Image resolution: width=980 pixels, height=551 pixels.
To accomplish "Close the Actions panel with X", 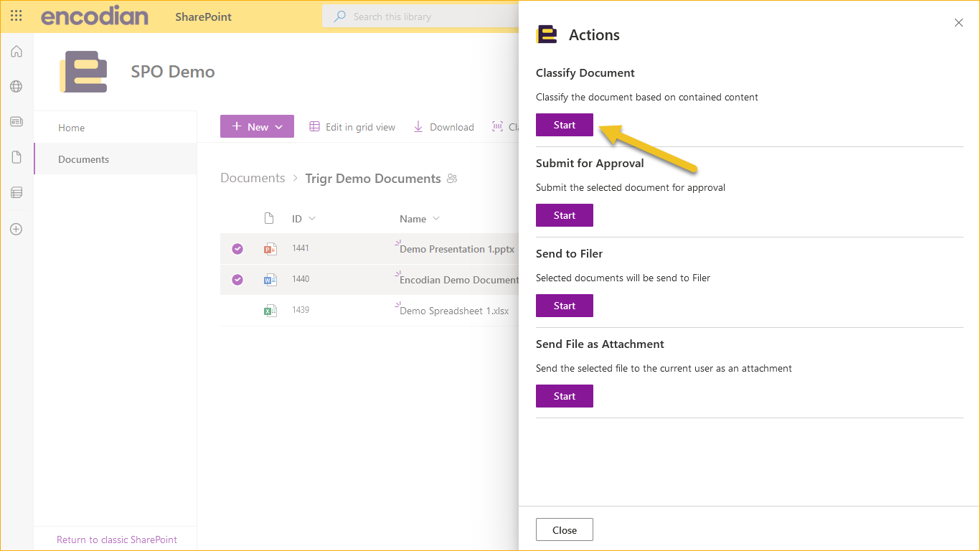I will pos(958,23).
